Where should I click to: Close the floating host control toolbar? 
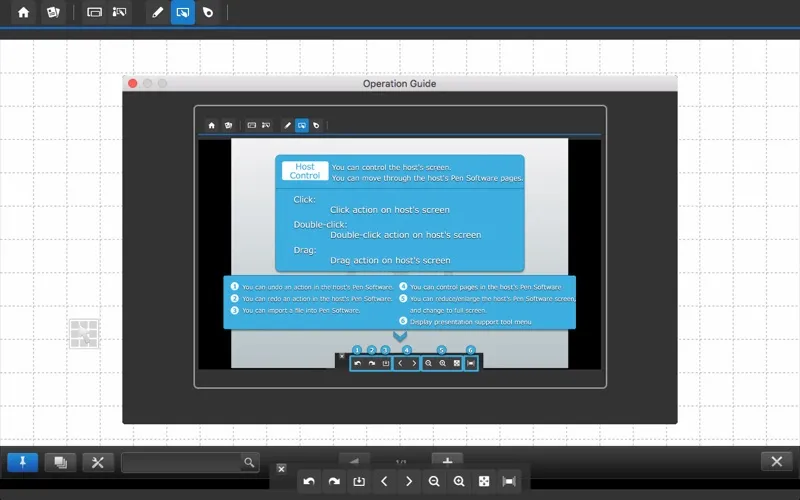281,469
